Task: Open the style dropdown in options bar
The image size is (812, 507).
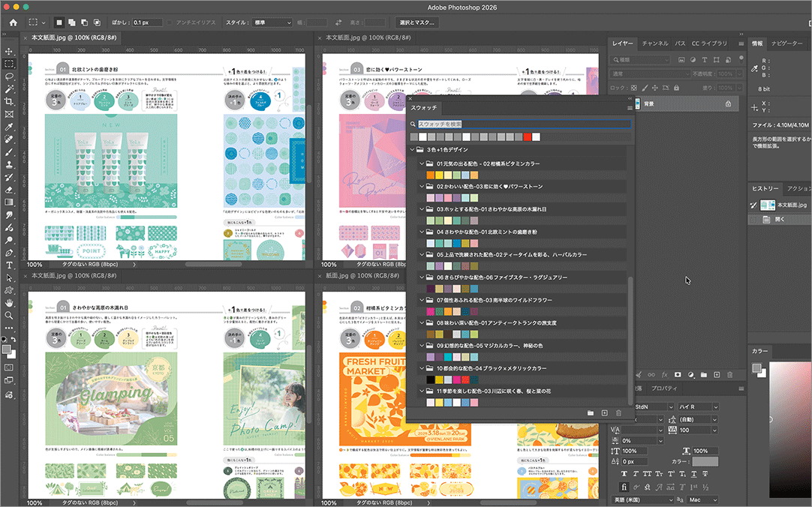Action: point(273,22)
